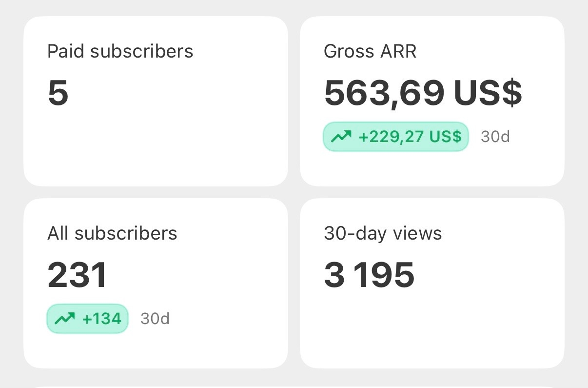588x388 pixels.
Task: Tap the 3 195 views figure
Action: click(369, 275)
